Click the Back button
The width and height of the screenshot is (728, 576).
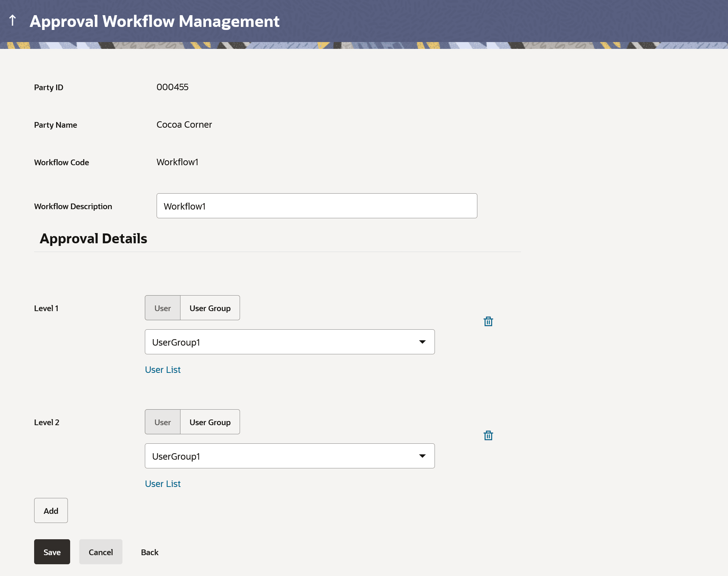point(150,552)
